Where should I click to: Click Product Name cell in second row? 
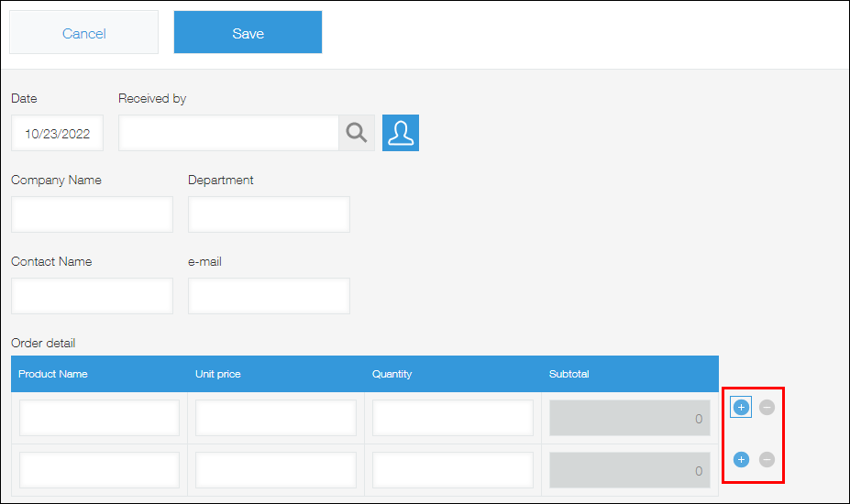coord(99,470)
